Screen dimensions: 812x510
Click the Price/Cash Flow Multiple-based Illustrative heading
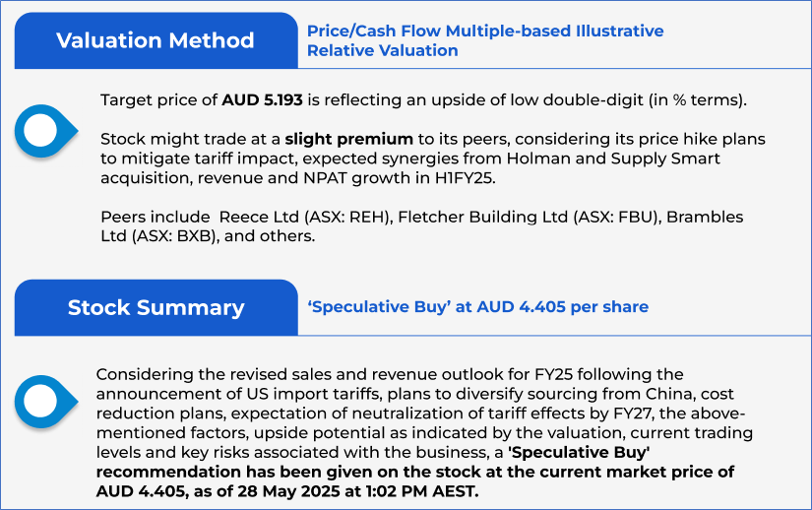pos(485,32)
